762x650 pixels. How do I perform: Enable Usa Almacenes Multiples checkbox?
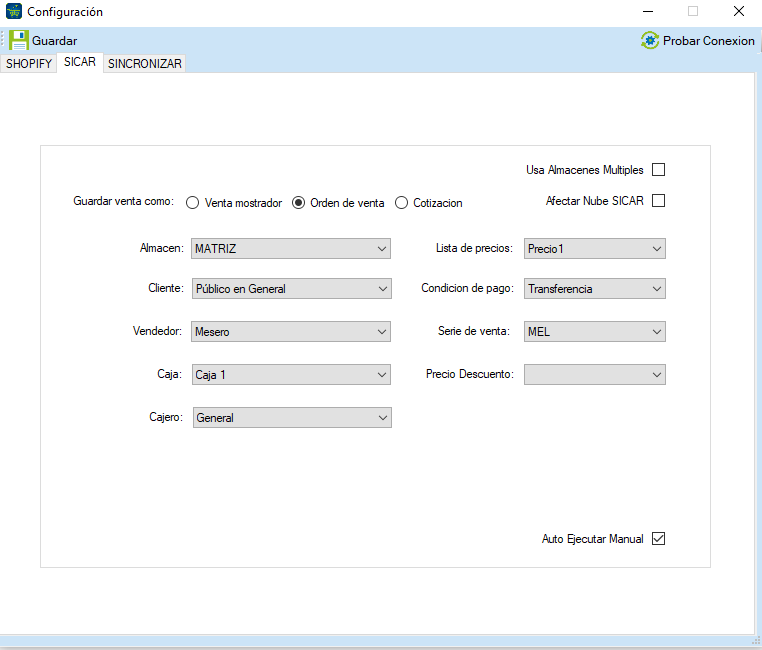pyautogui.click(x=658, y=170)
